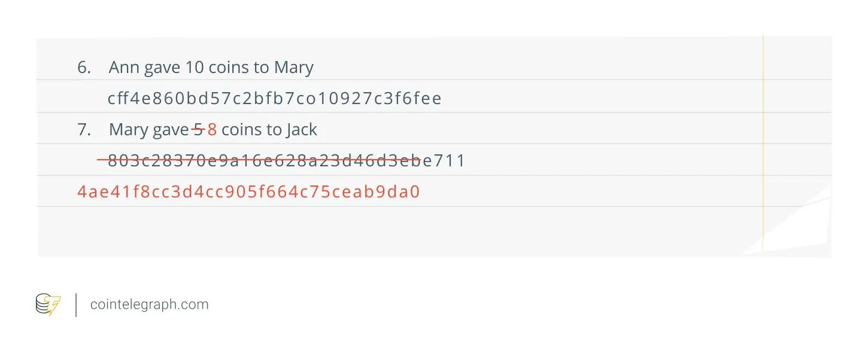868x353 pixels.
Task: Select list number 7.
Action: tap(84, 129)
